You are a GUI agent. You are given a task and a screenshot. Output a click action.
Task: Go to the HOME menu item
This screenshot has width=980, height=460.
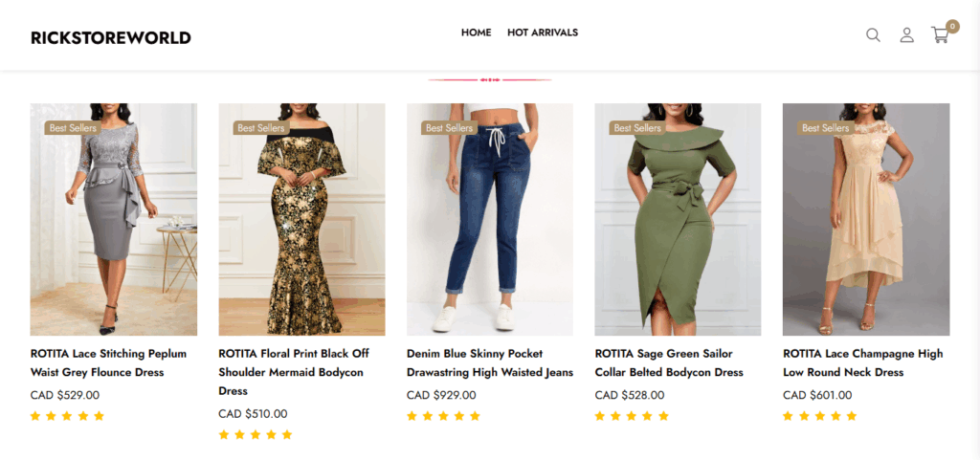pos(476,33)
